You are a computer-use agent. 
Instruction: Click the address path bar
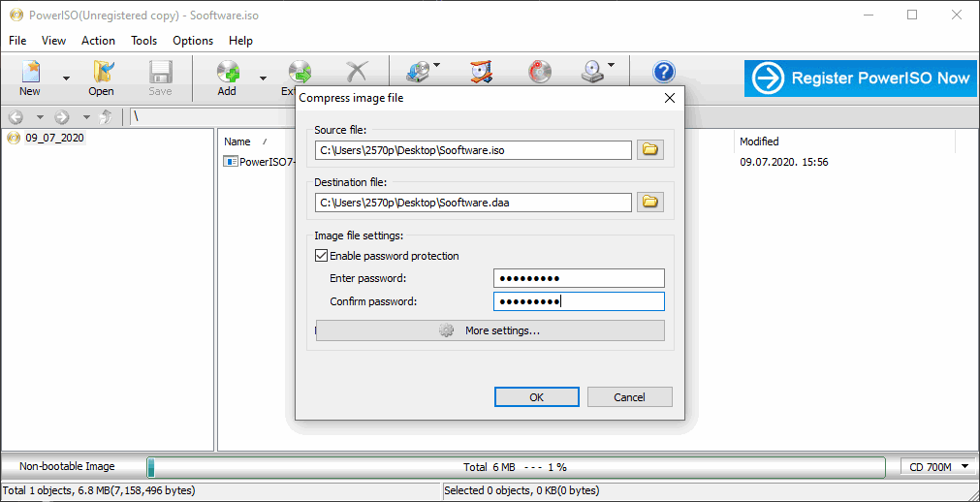click(x=211, y=117)
